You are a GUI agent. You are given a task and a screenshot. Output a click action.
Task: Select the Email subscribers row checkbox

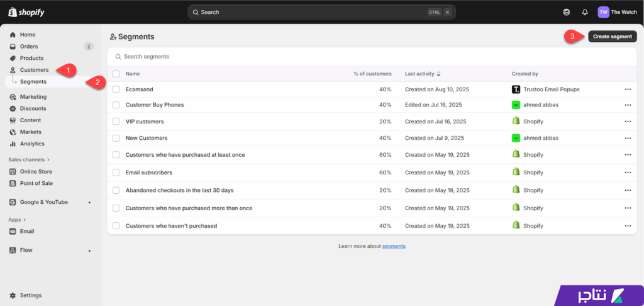click(116, 173)
